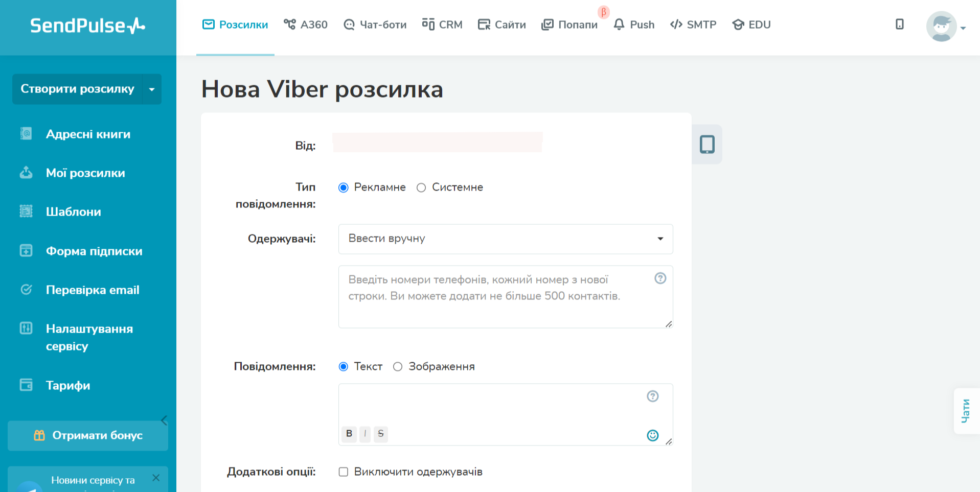Open Мої розсилки in the sidebar

(x=85, y=173)
